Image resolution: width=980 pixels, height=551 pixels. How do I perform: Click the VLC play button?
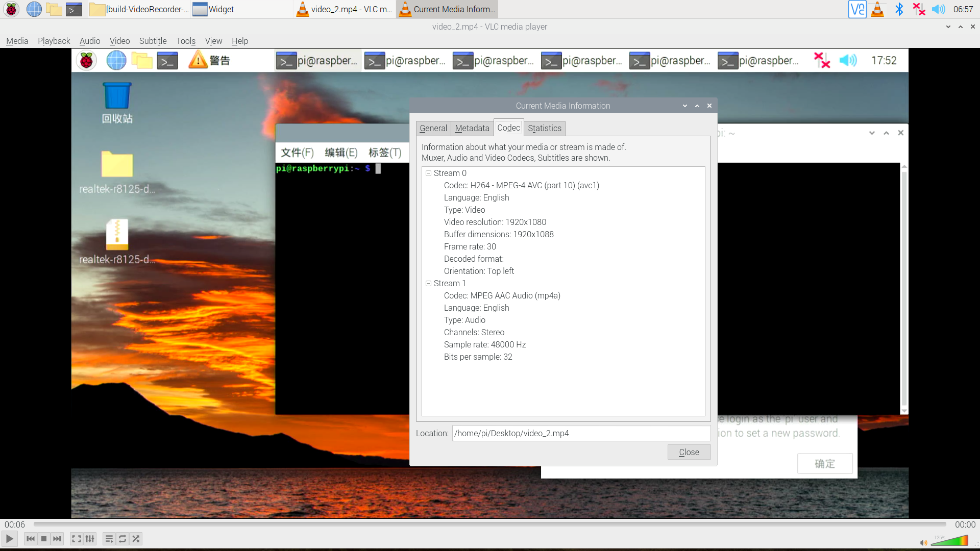(10, 539)
